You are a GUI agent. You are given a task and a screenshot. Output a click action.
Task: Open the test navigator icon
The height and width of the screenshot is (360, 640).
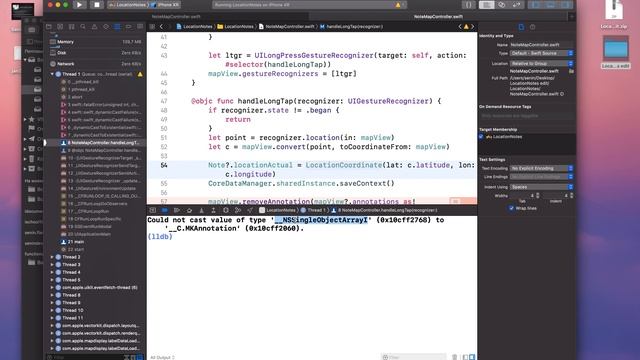click(x=106, y=27)
